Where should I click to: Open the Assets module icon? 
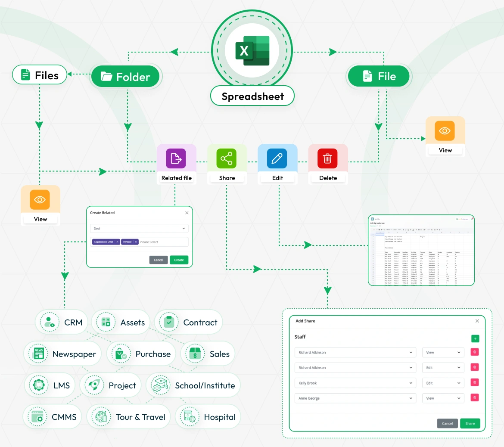tap(106, 322)
